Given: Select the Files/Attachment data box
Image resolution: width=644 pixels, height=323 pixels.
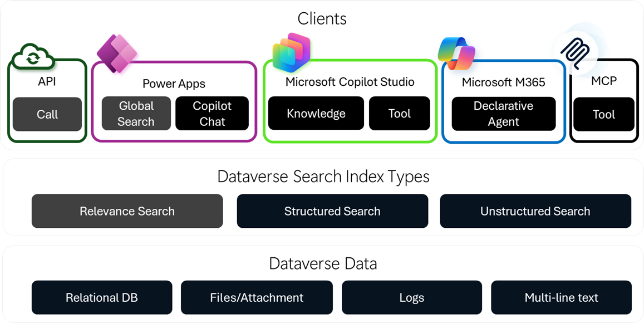Looking at the screenshot, I should pos(257,297).
